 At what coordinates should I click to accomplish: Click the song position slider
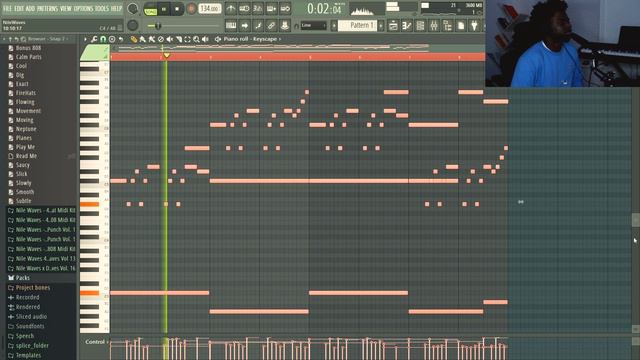pyautogui.click(x=184, y=26)
